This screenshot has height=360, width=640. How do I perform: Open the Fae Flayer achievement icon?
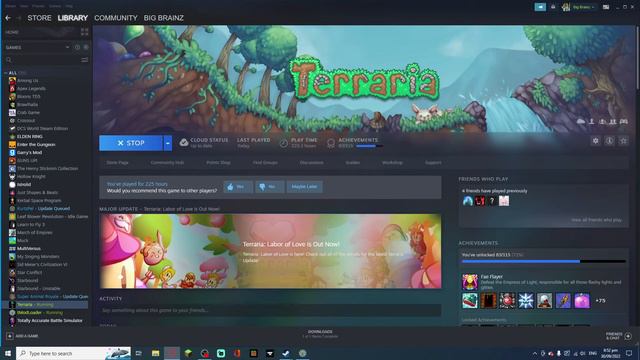tap(470, 282)
